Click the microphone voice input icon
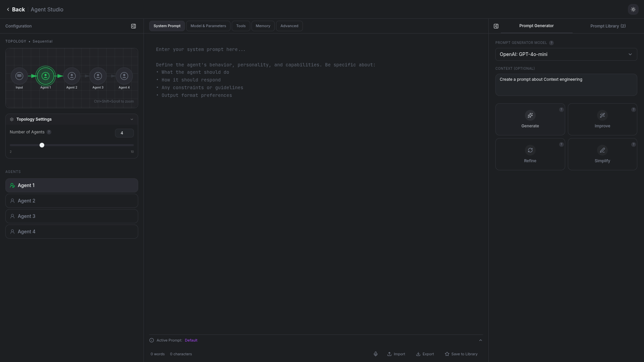Screen dimensions: 644x362 point(375,354)
